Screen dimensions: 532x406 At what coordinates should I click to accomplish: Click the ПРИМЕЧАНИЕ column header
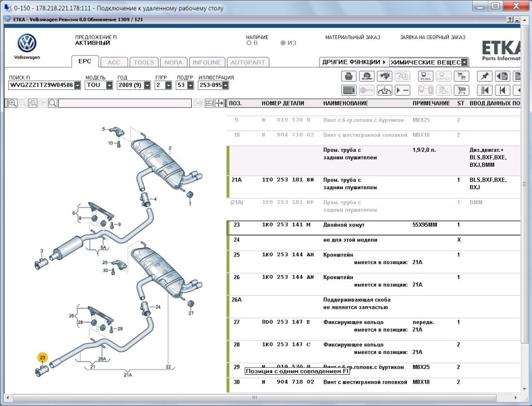coord(431,103)
